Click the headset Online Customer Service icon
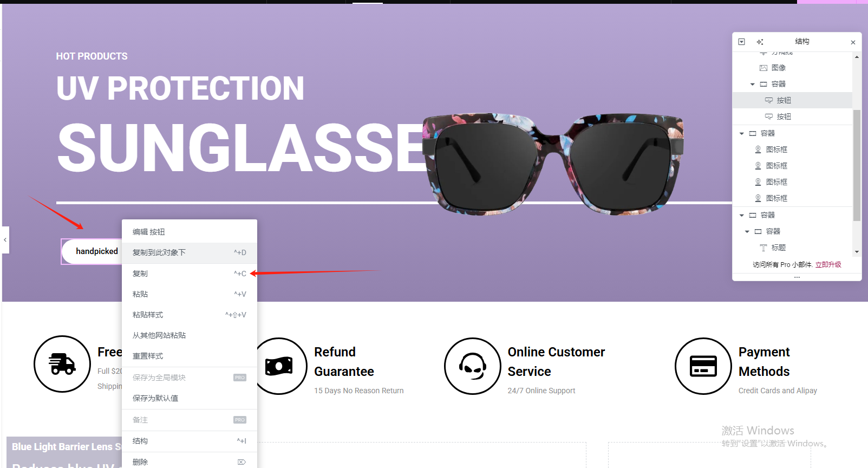Image resolution: width=868 pixels, height=468 pixels. 473,366
